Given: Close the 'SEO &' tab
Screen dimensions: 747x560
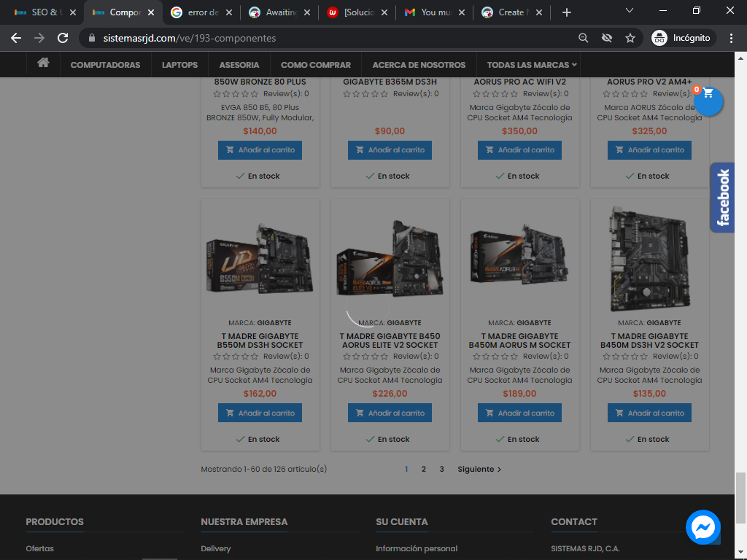Looking at the screenshot, I should 73,12.
